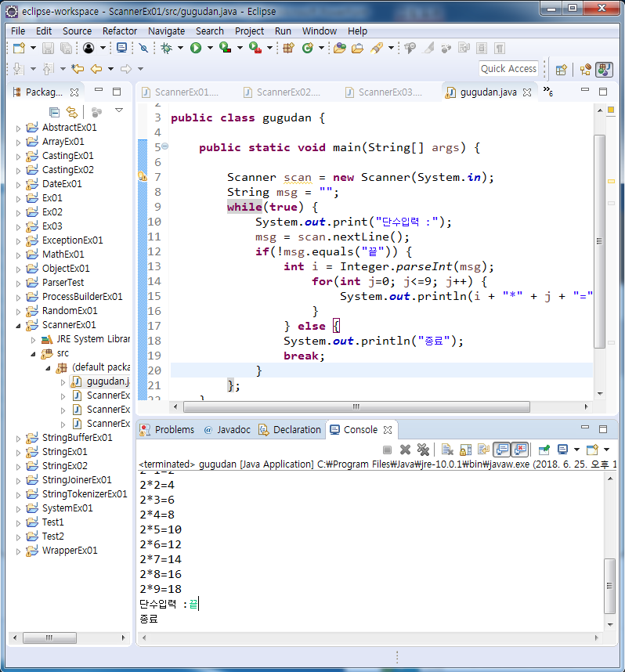
Task: Switch to the Declaration tab
Action: (290, 430)
